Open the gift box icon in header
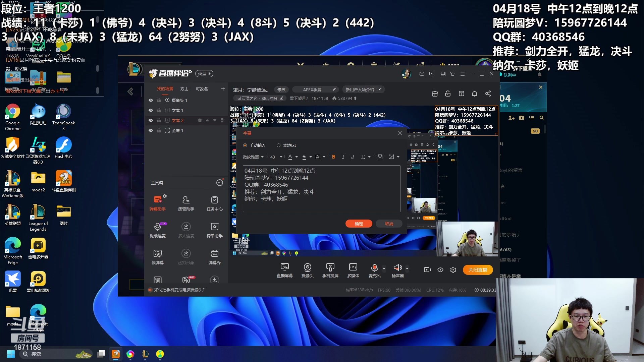 pos(435,94)
